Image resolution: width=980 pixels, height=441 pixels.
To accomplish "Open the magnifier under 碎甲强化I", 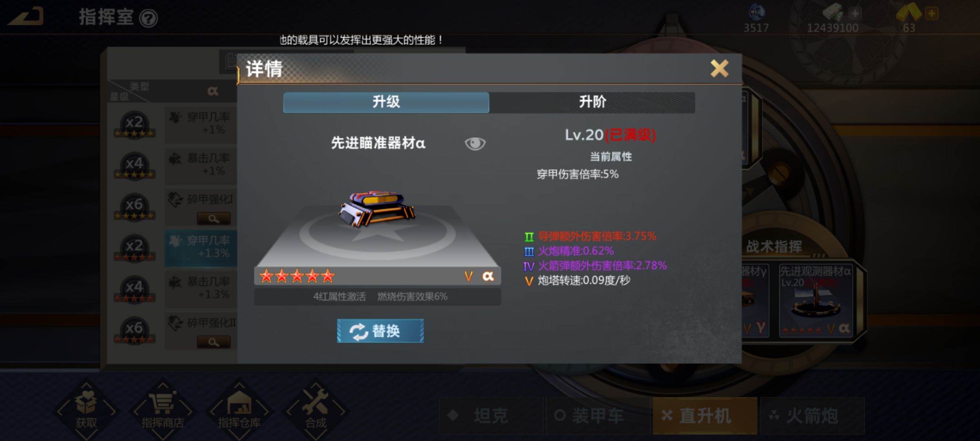I will coord(214,218).
